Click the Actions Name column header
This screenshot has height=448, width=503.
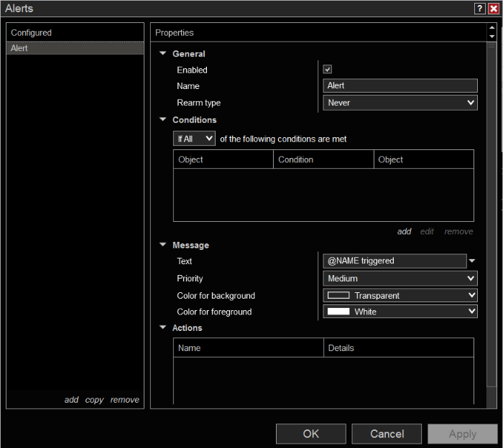pos(249,347)
